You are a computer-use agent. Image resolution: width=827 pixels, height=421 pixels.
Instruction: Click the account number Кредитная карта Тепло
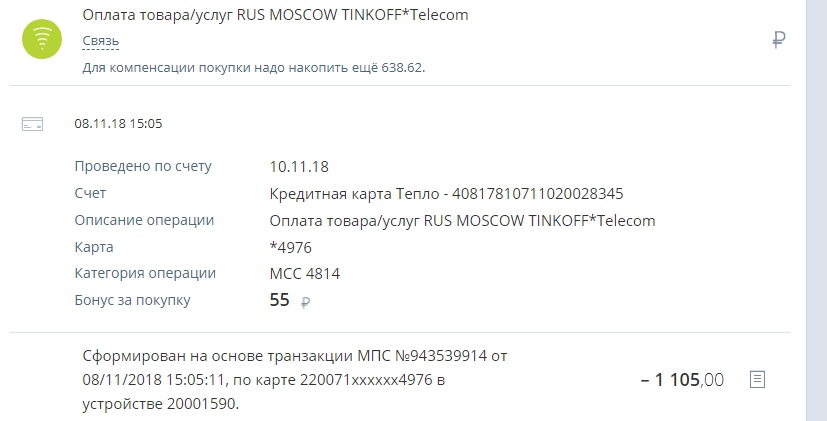tap(446, 194)
